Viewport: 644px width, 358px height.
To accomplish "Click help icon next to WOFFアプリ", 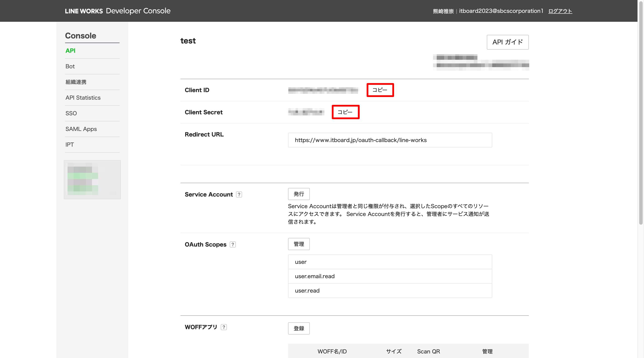I will (x=224, y=327).
